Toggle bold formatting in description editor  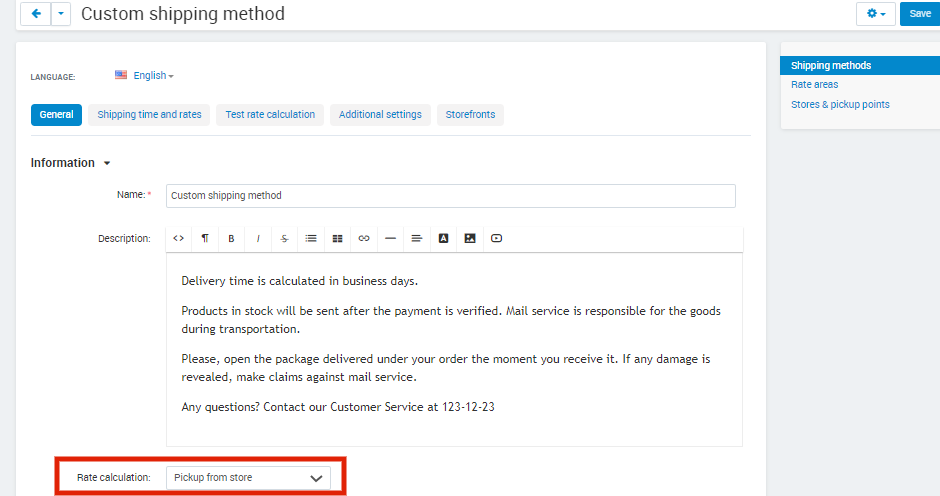[x=231, y=239]
